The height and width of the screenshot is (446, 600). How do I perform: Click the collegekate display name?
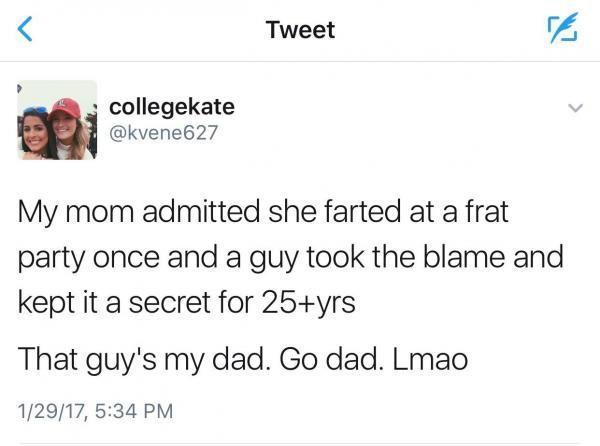[x=170, y=106]
